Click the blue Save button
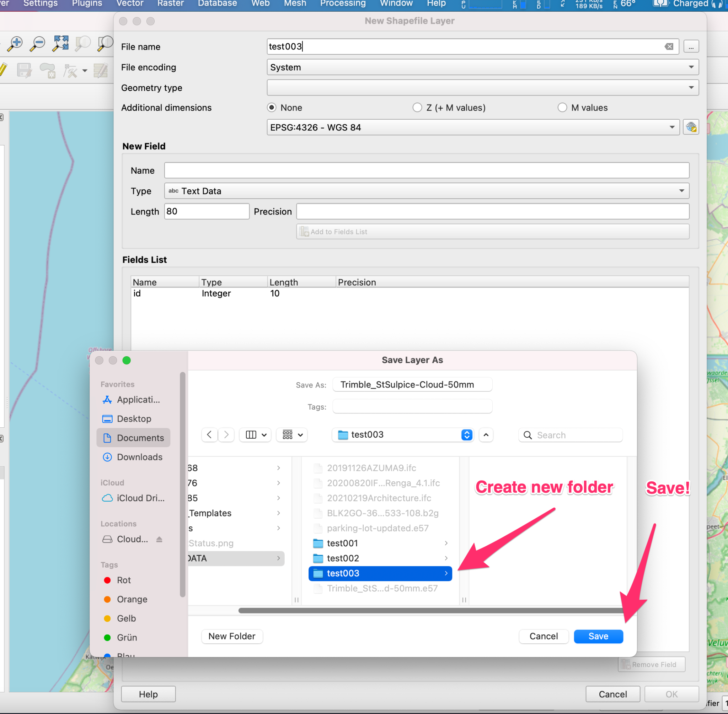The height and width of the screenshot is (714, 728). [598, 636]
